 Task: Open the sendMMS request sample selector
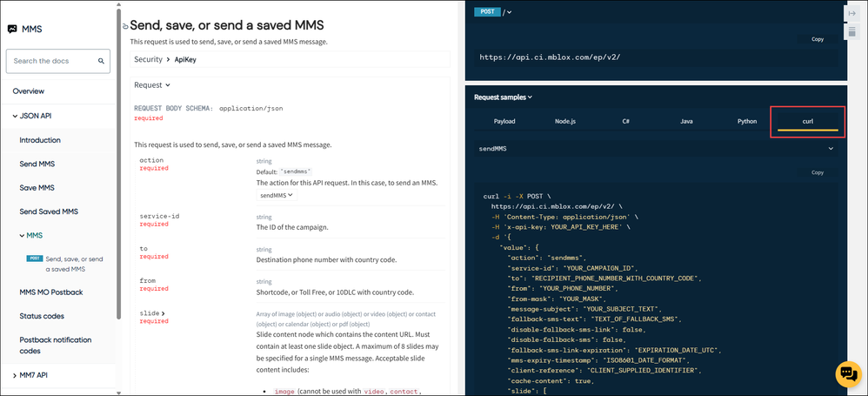pyautogui.click(x=656, y=149)
